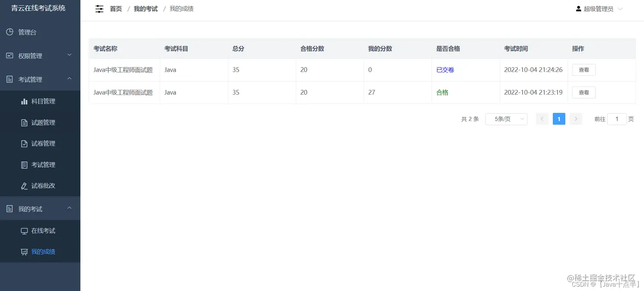The width and height of the screenshot is (644, 291).
Task: Open the 5条/页 page size dropdown
Action: (506, 119)
